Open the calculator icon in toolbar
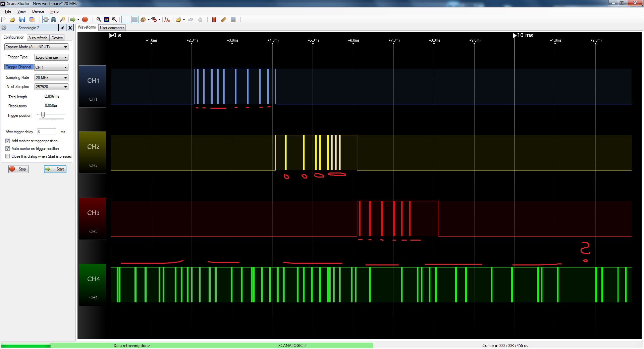The height and width of the screenshot is (349, 644). coord(233,19)
